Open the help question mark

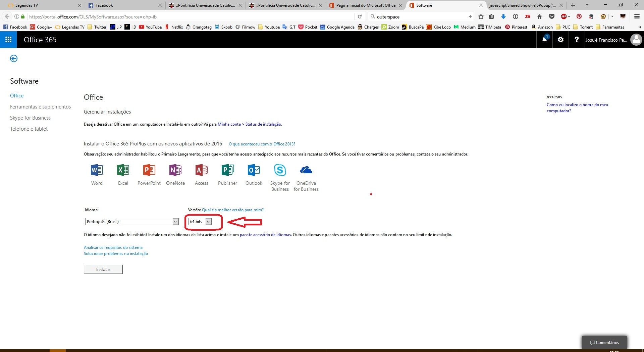pos(577,40)
